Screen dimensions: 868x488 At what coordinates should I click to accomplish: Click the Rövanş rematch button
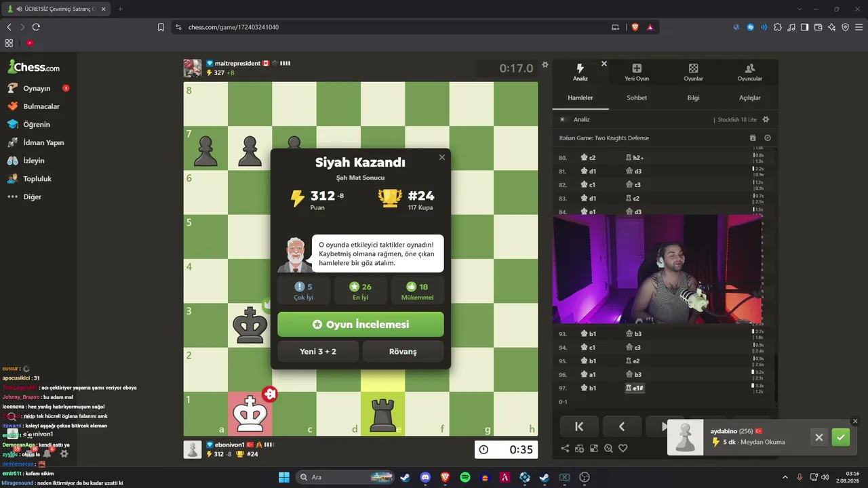click(403, 352)
